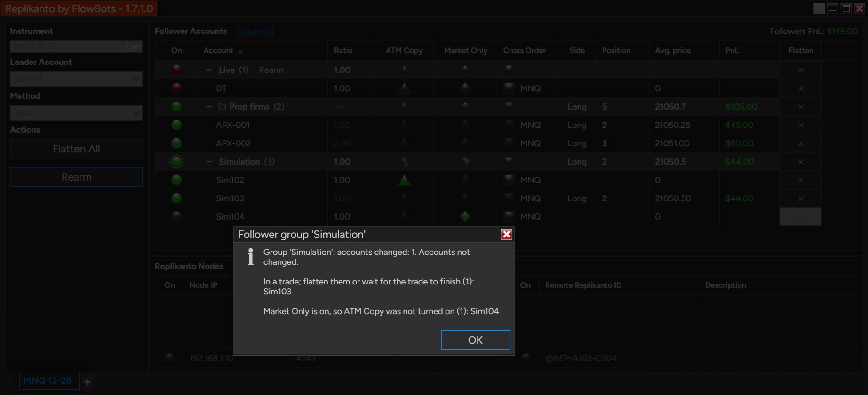The height and width of the screenshot is (395, 868).
Task: Flatten the Prop firms group
Action: pos(801,107)
